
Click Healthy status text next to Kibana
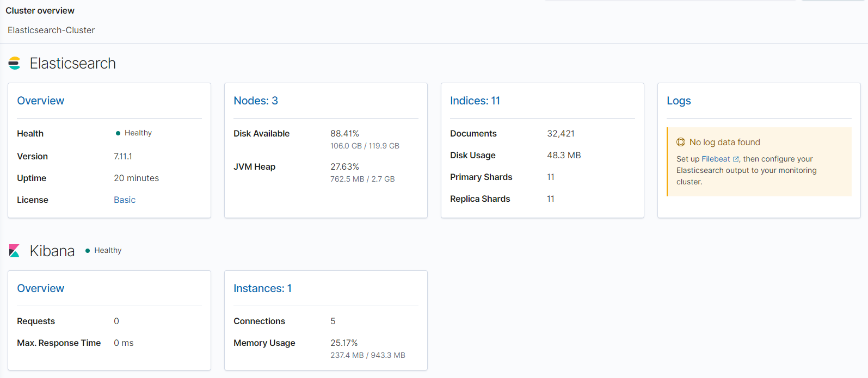coord(108,250)
